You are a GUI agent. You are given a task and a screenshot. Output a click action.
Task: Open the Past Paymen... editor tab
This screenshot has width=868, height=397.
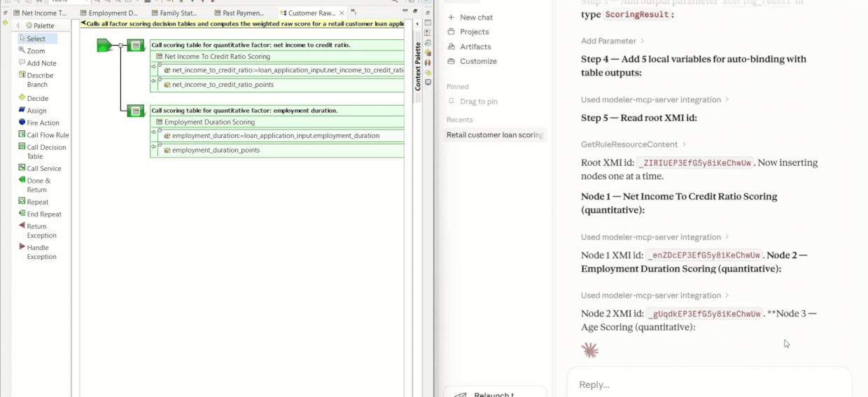tap(238, 13)
